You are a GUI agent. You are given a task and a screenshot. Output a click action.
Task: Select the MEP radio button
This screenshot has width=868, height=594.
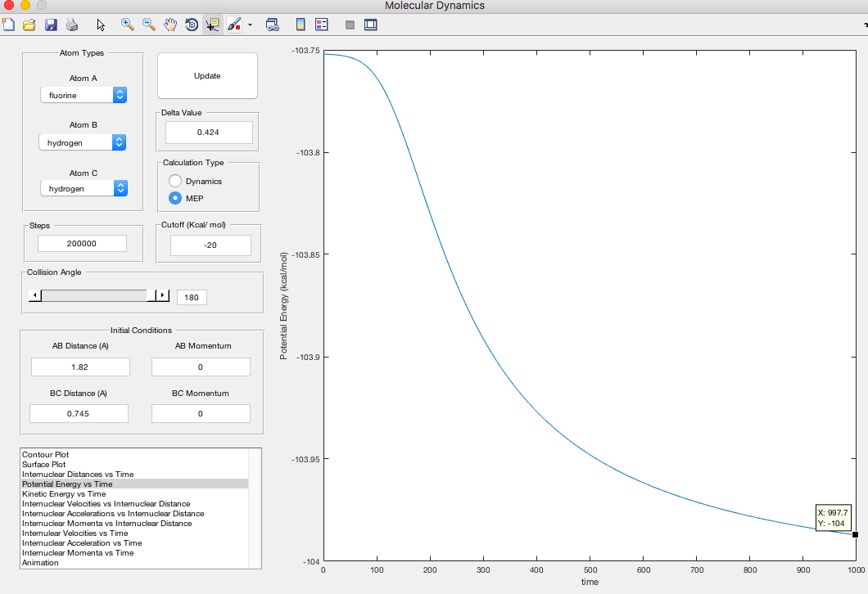[x=175, y=198]
